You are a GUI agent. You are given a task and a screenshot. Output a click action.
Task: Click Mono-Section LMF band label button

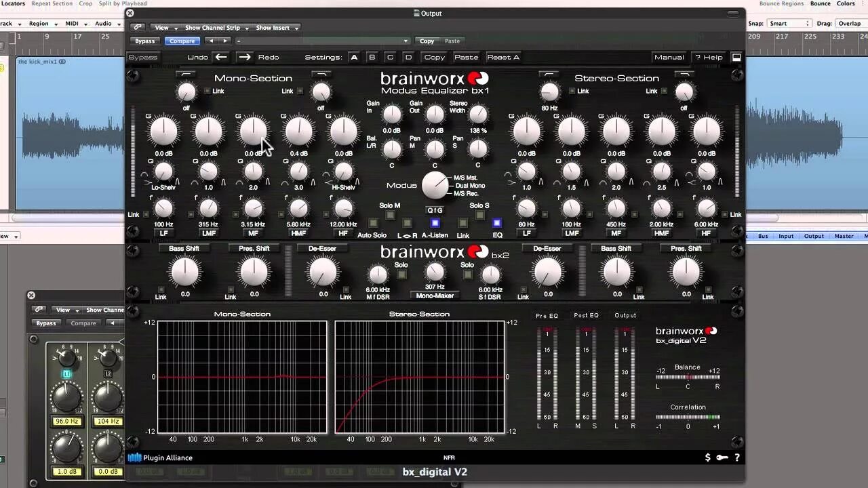click(x=209, y=233)
